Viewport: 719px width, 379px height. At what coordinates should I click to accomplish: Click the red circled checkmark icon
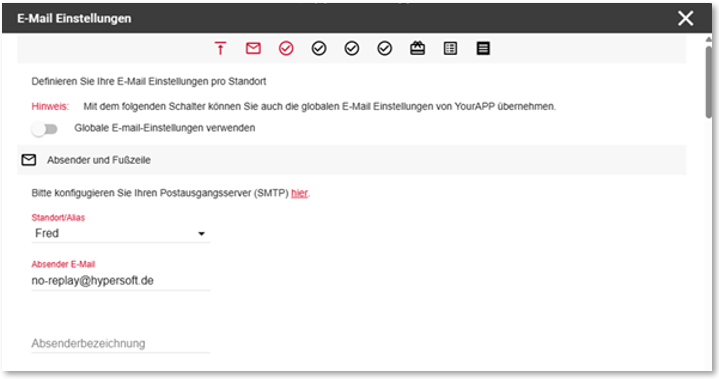286,48
